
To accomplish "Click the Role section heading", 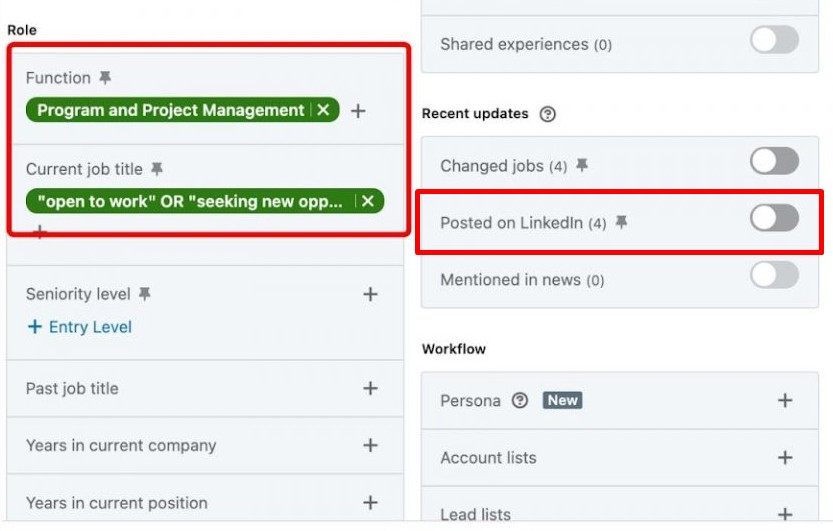I will click(x=22, y=30).
